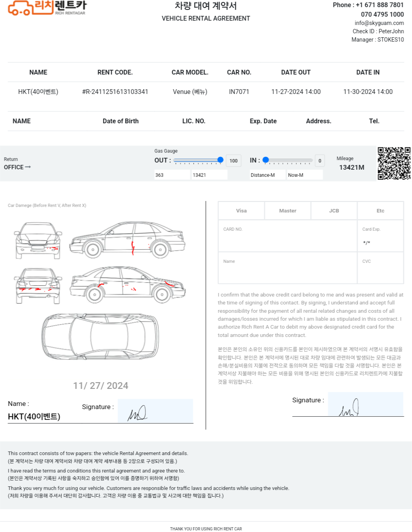This screenshot has width=412, height=532.
Task: Select the Master card tab
Action: [x=288, y=211]
